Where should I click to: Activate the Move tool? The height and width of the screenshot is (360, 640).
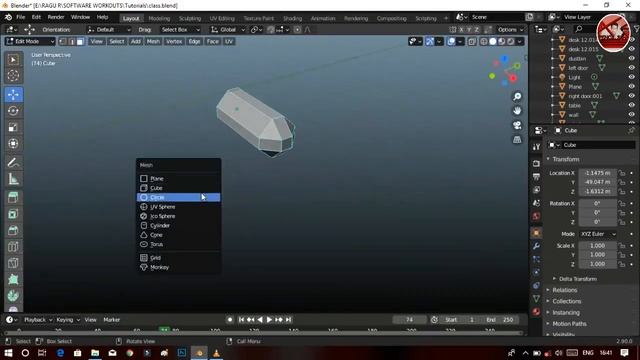pyautogui.click(x=13, y=95)
